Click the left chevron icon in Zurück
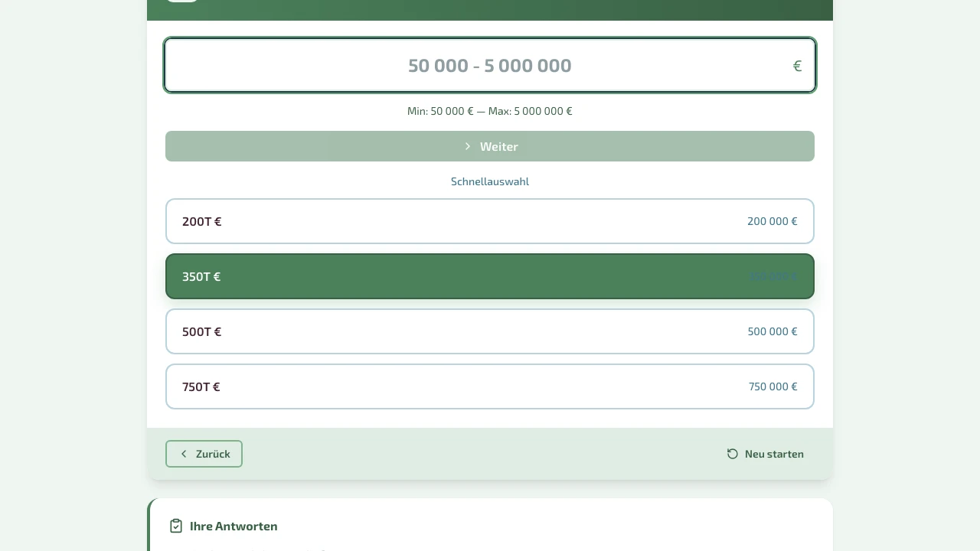This screenshot has height=551, width=980. click(184, 454)
